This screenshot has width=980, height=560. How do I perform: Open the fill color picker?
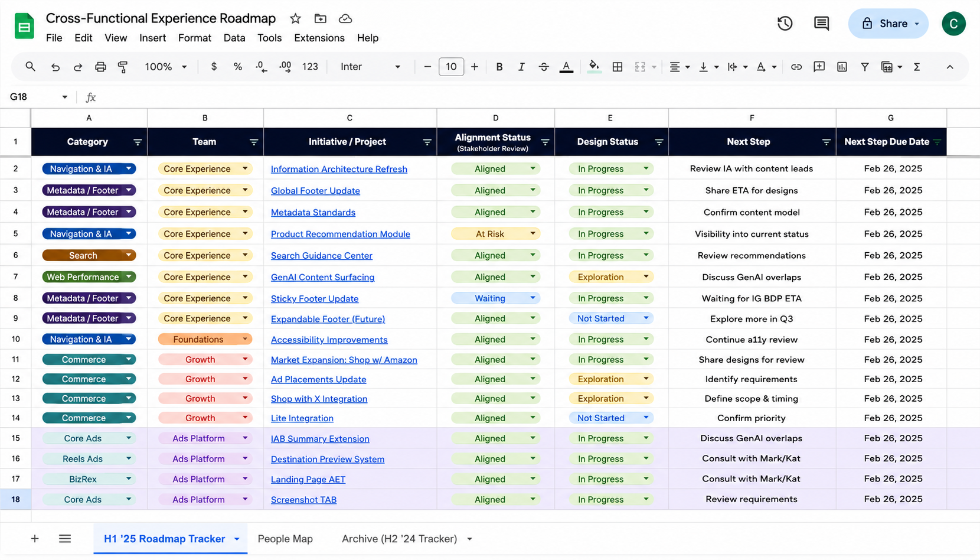594,67
